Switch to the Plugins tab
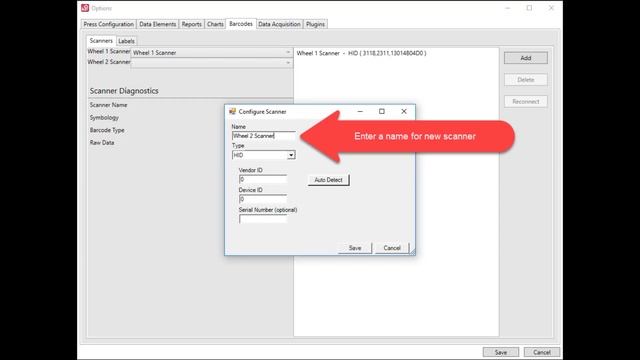This screenshot has width=640, height=360. point(315,24)
